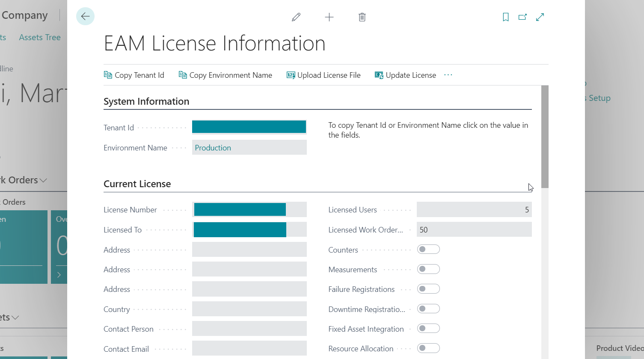This screenshot has width=644, height=359.
Task: Click the plus new record icon
Action: tap(329, 17)
